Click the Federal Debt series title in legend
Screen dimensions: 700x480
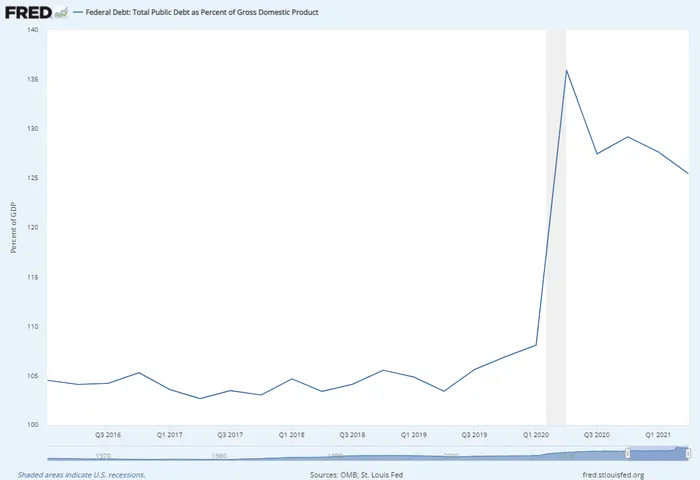(201, 13)
